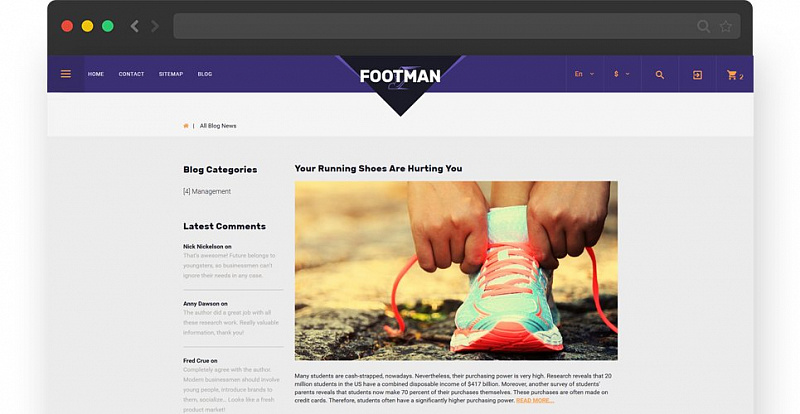Viewport: 800px width, 414px height.
Task: Open 'Your Running Shoes Are Hurting You' title
Action: (x=378, y=168)
